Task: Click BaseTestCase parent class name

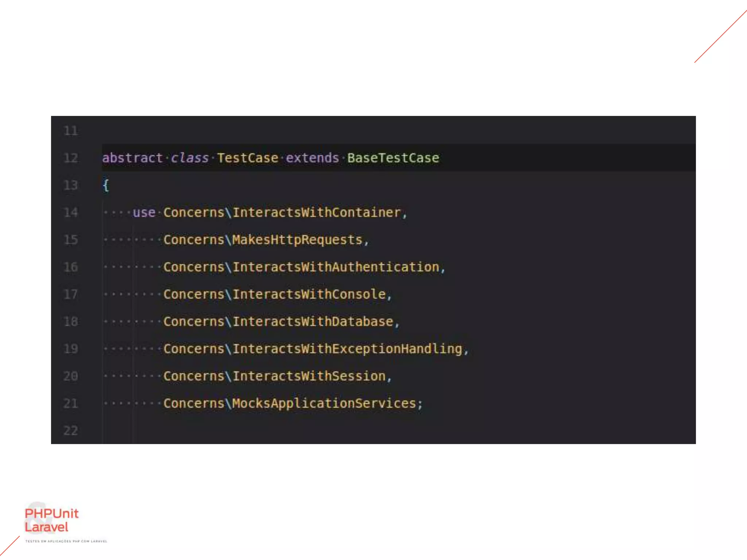Action: pyautogui.click(x=393, y=158)
